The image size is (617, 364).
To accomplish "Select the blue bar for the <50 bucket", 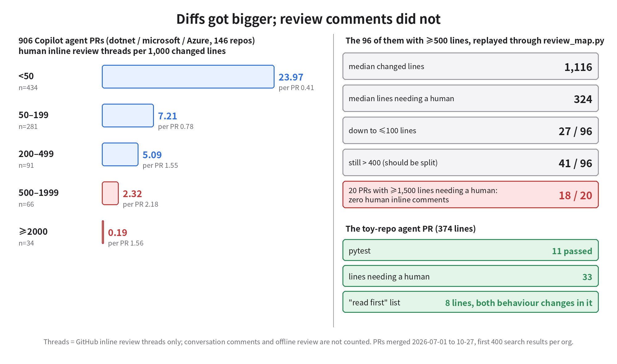I will [188, 77].
